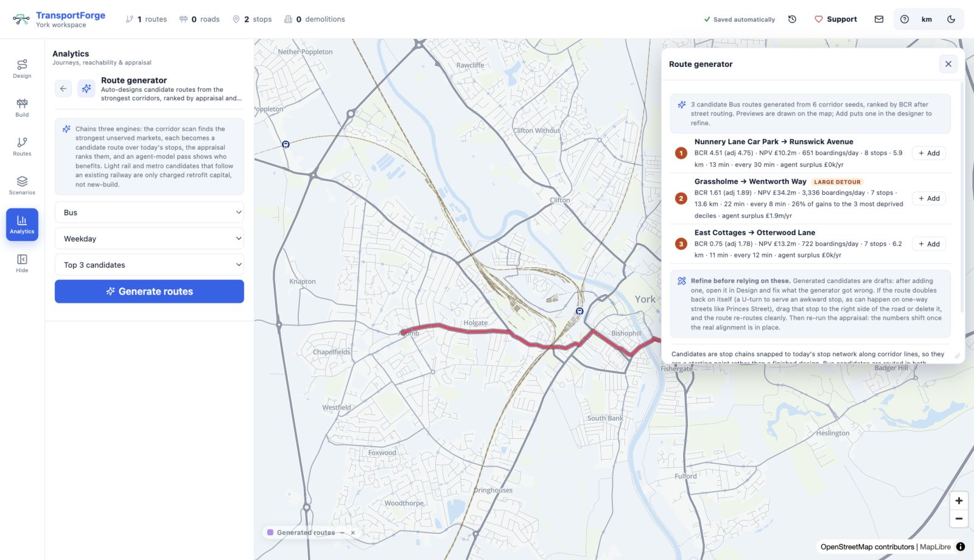Zoom out on the map

[x=959, y=519]
